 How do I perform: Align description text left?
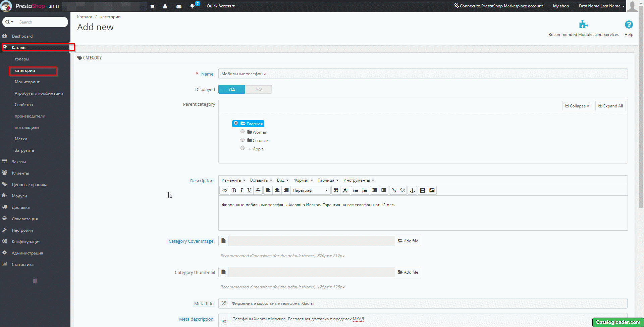click(268, 190)
